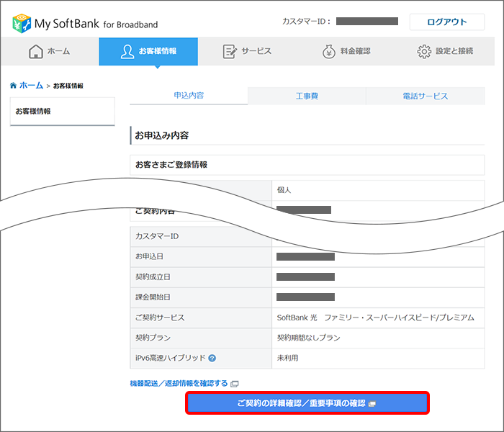Click the お申込日 row label
Screen dimensions: 504x432
(149, 256)
